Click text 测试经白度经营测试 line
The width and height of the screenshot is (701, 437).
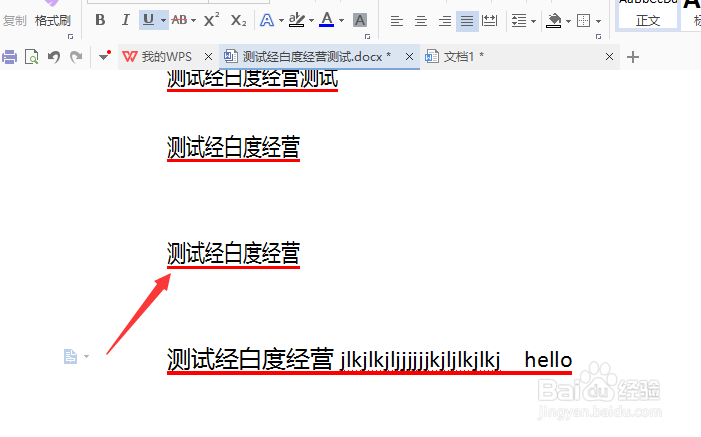coord(253,79)
